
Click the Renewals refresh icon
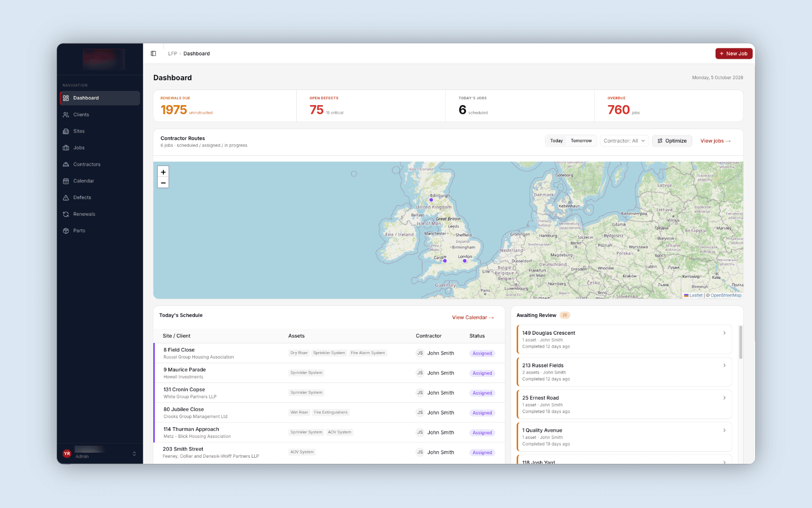66,214
